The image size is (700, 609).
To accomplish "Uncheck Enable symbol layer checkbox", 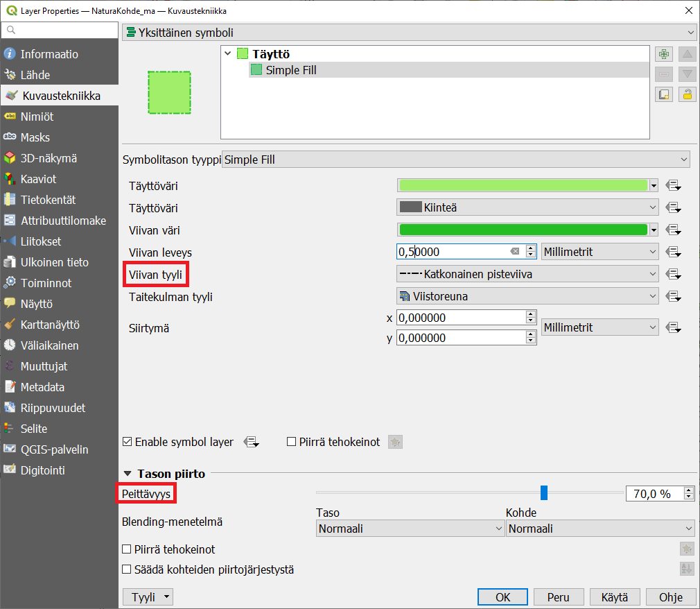I will (x=128, y=442).
